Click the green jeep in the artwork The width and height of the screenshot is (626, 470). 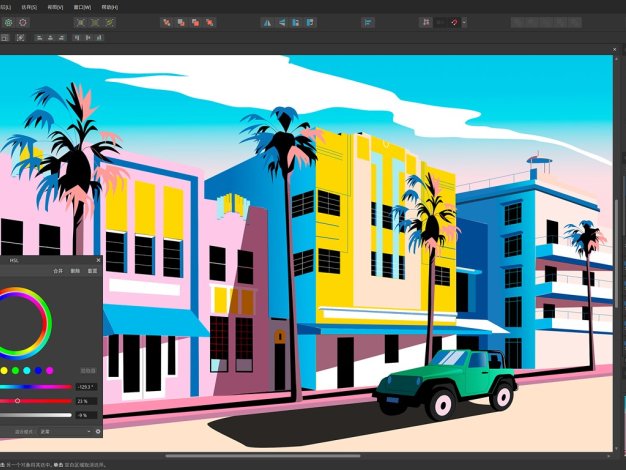445,384
